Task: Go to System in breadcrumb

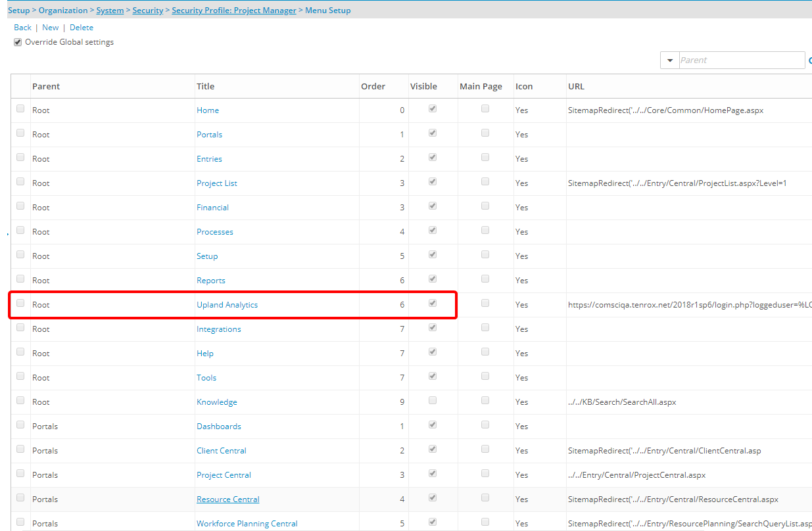Action: 110,11
